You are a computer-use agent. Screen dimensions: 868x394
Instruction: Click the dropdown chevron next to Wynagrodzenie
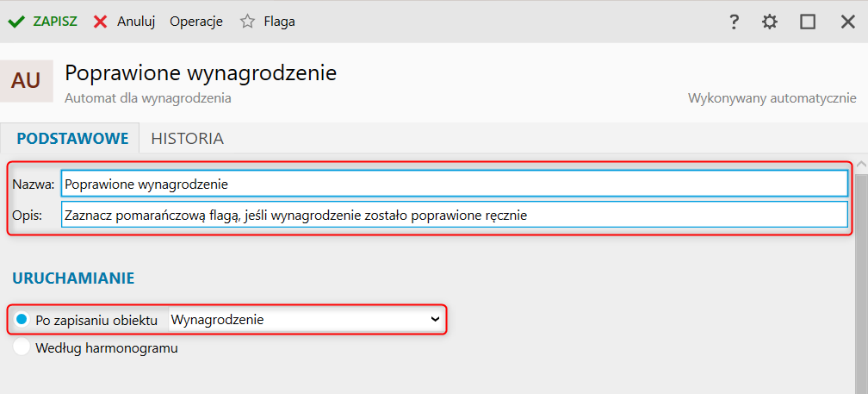[x=435, y=320]
